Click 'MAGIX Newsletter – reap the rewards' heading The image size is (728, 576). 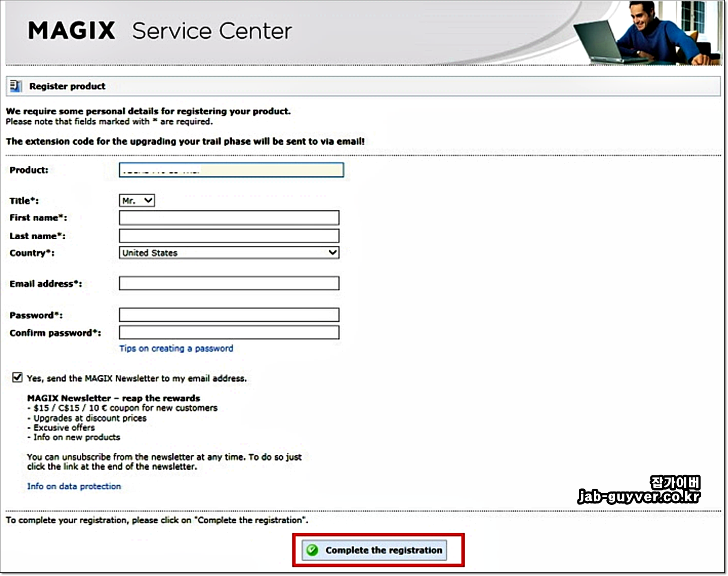(114, 398)
